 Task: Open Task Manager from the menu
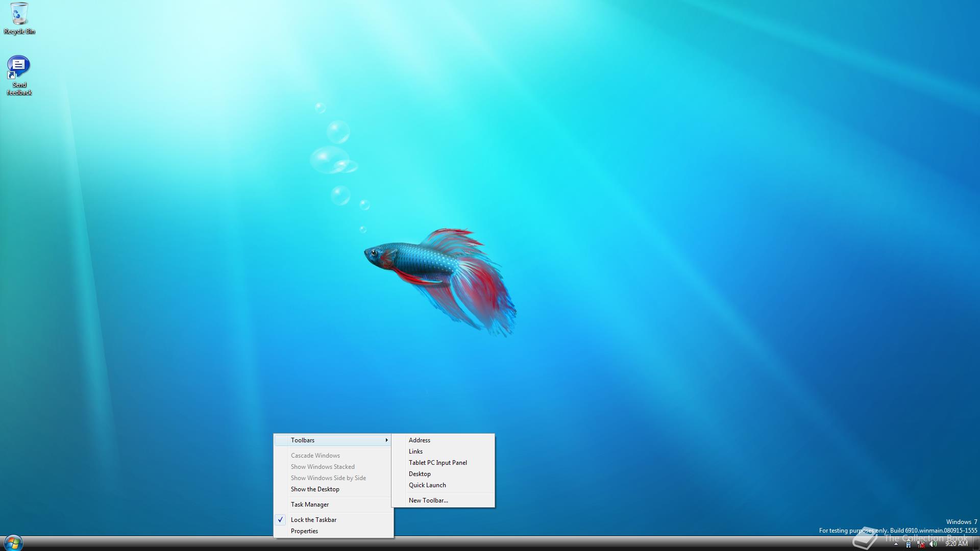tap(333, 504)
